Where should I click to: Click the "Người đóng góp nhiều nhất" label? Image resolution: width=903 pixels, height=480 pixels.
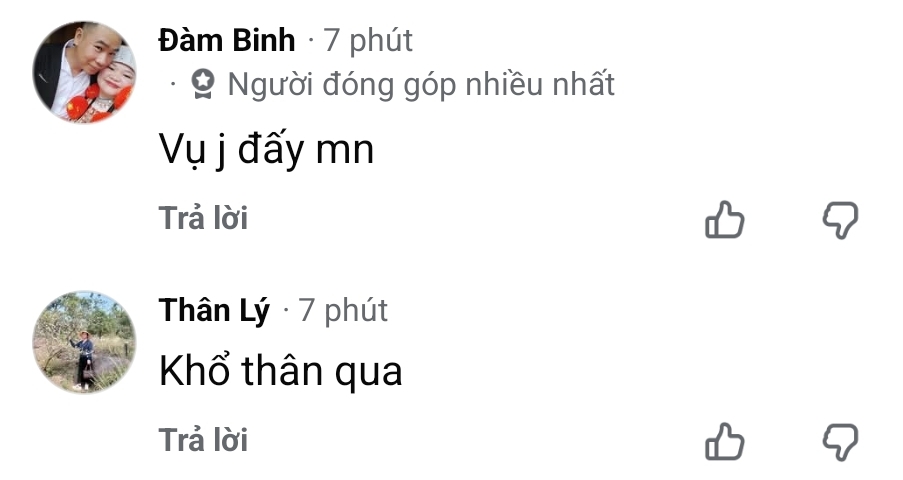421,84
